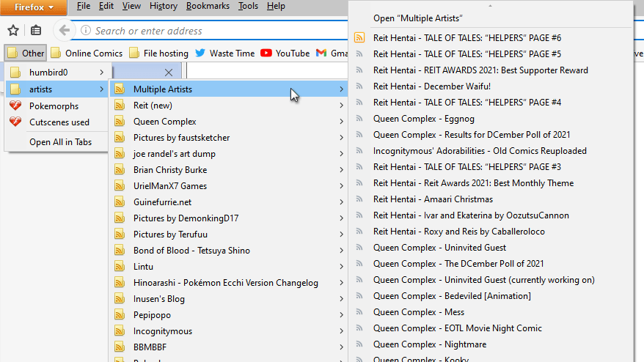Image resolution: width=644 pixels, height=362 pixels.
Task: Open the Cutscenes used bookmark
Action: 59,122
